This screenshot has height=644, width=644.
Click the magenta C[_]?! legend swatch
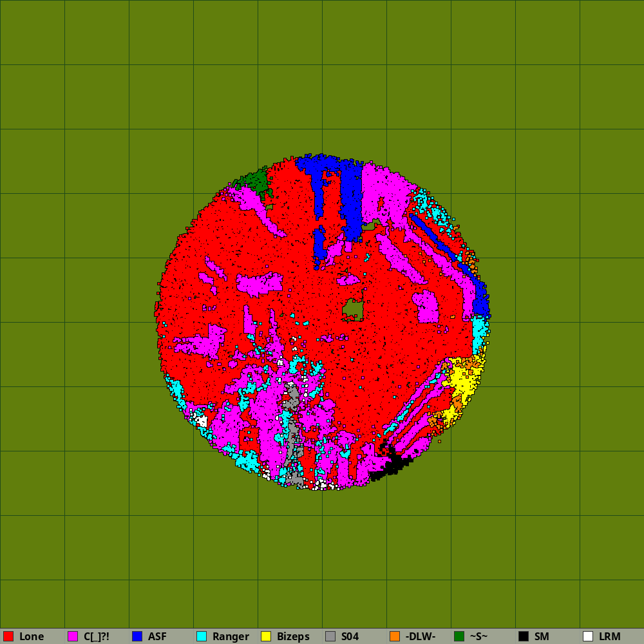coord(73,636)
